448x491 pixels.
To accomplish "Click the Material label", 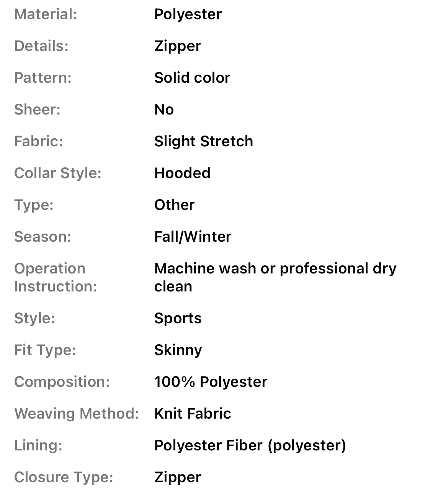I will coord(46,15).
